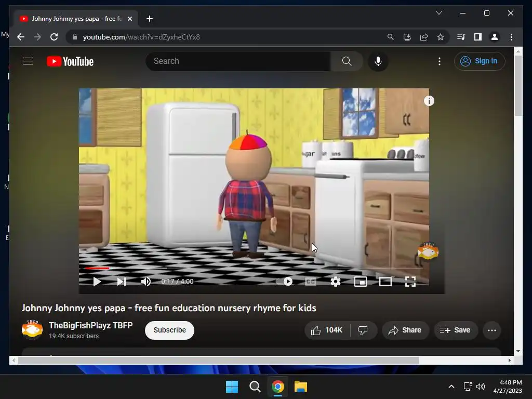Toggle subtitles closed captions button
The image size is (532, 399).
[311, 282]
